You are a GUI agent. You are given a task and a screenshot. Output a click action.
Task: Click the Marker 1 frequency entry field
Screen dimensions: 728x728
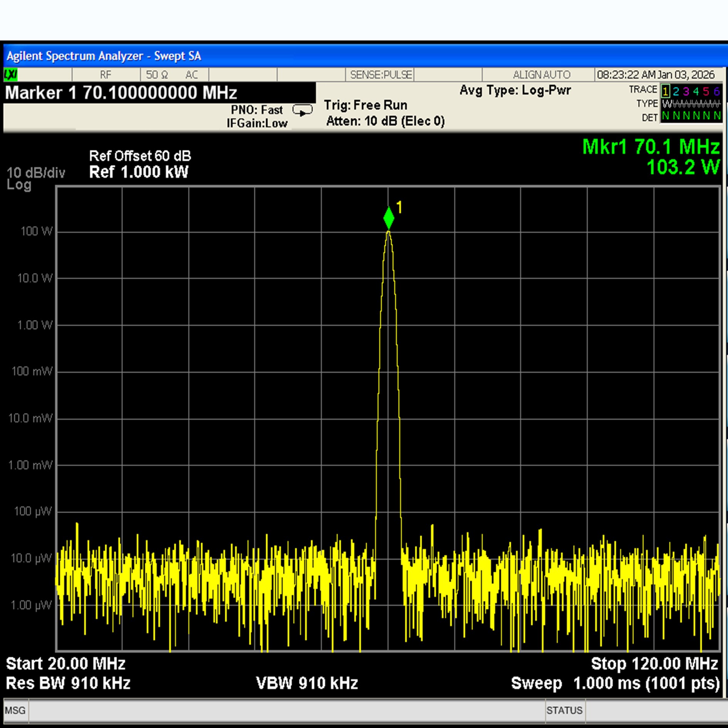[159, 93]
